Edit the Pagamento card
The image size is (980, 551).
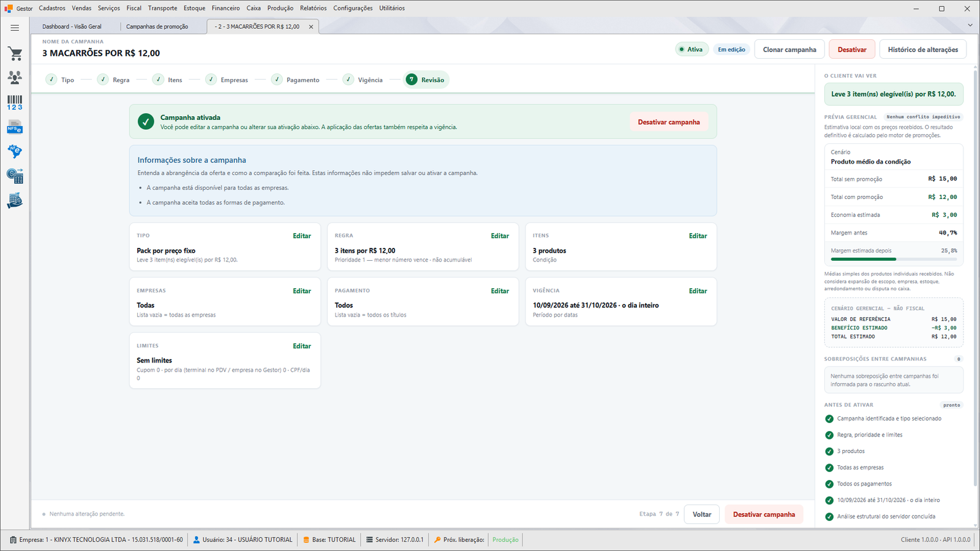coord(500,291)
